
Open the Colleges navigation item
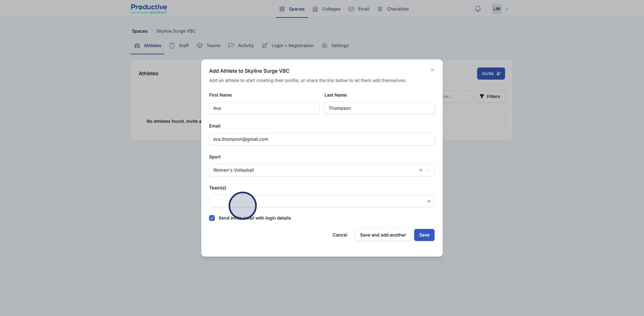[x=326, y=9]
